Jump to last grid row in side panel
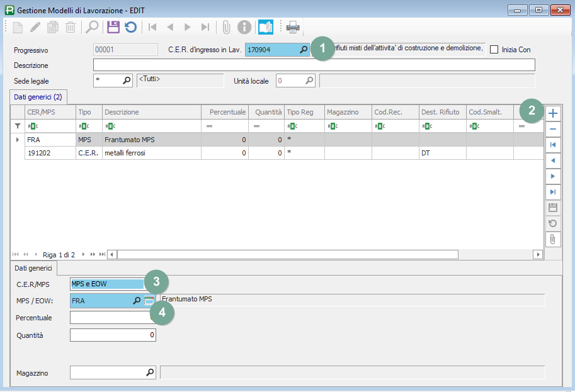 click(x=553, y=192)
